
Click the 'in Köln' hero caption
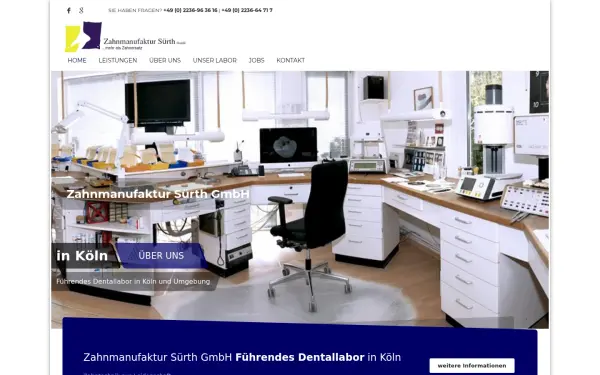pyautogui.click(x=82, y=256)
